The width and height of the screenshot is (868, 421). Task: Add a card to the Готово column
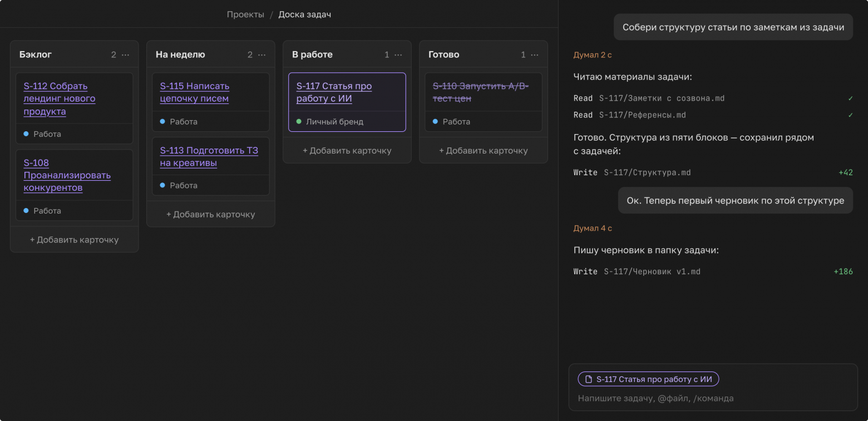click(x=484, y=151)
